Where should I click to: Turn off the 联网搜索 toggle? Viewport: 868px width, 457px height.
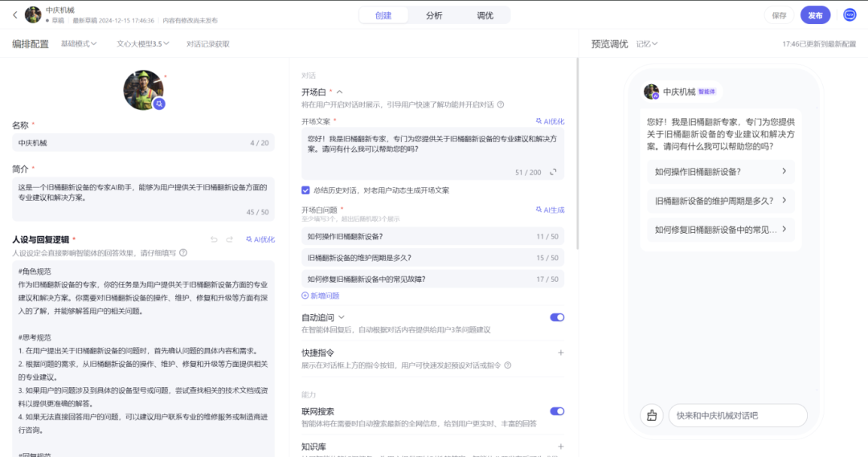[x=557, y=411]
